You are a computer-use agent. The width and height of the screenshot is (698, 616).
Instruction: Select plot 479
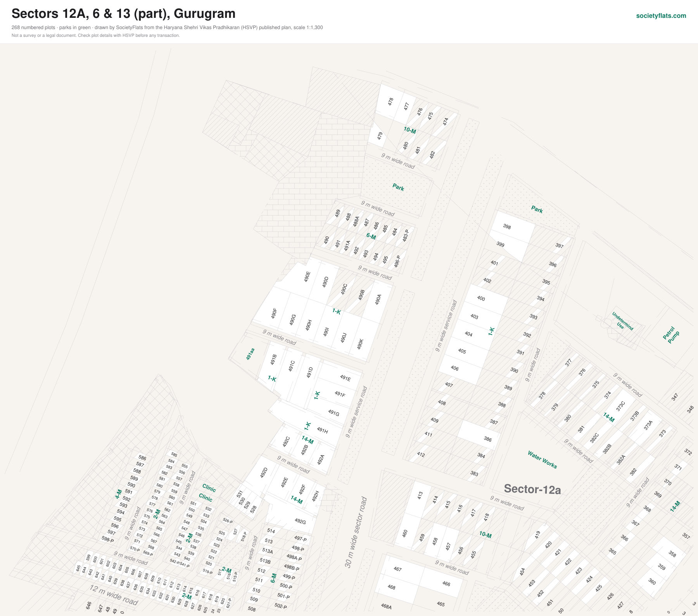pos(380,136)
